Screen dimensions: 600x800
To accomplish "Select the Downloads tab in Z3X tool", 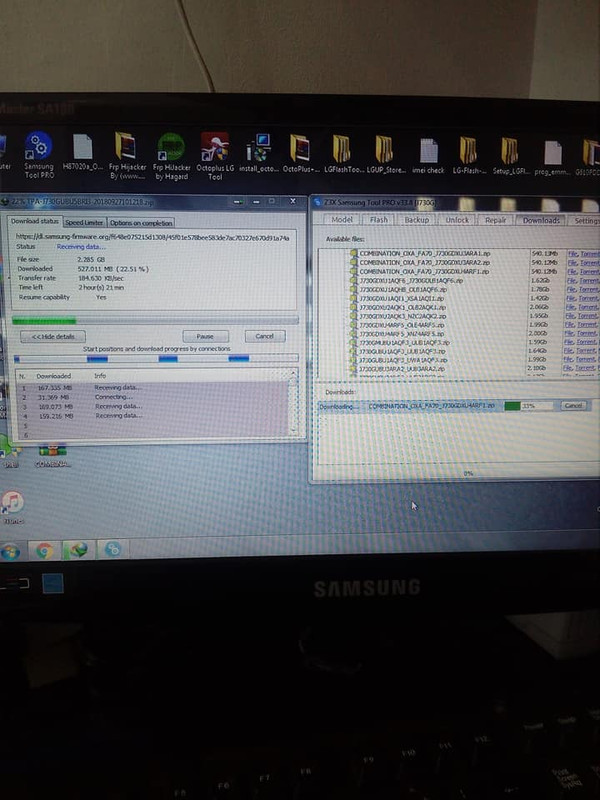I will point(541,220).
